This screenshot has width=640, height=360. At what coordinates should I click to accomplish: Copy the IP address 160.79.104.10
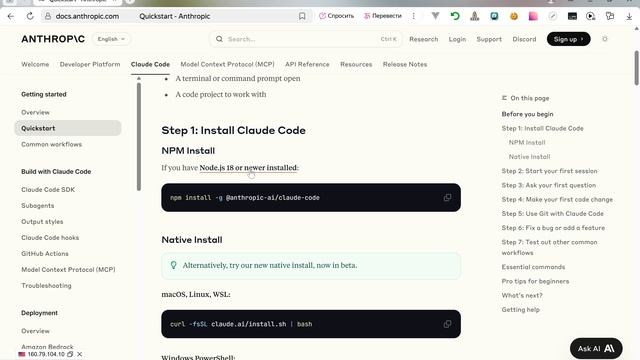pos(70,354)
